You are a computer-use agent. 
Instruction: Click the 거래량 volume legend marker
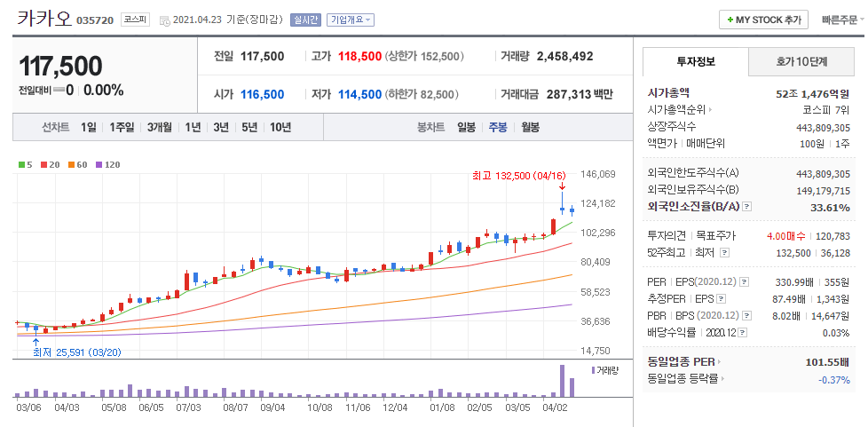[x=594, y=370]
